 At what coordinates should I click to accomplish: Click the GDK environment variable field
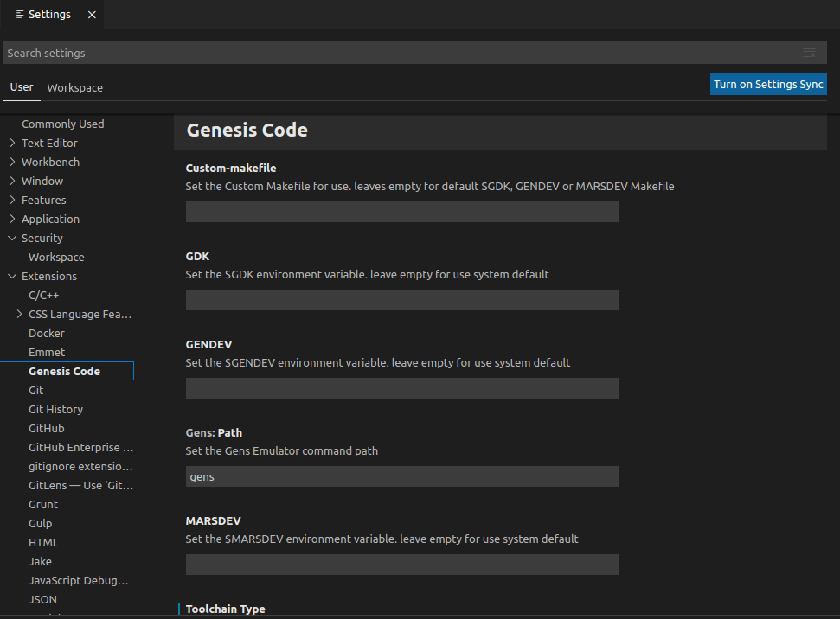pos(401,300)
